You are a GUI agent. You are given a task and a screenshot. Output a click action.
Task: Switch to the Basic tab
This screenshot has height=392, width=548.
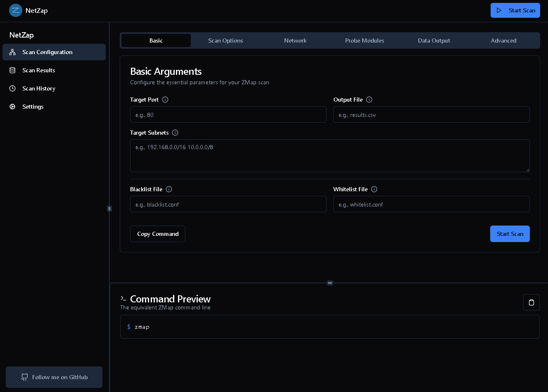(x=156, y=40)
